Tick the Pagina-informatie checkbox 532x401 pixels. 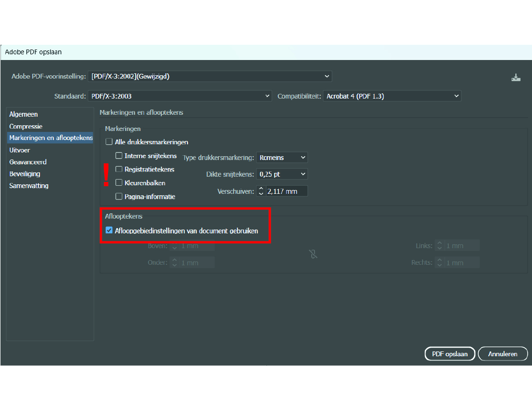pos(119,196)
